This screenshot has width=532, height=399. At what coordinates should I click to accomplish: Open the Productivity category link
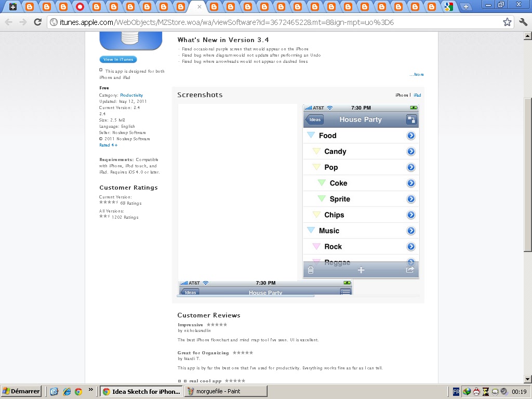[x=131, y=96]
